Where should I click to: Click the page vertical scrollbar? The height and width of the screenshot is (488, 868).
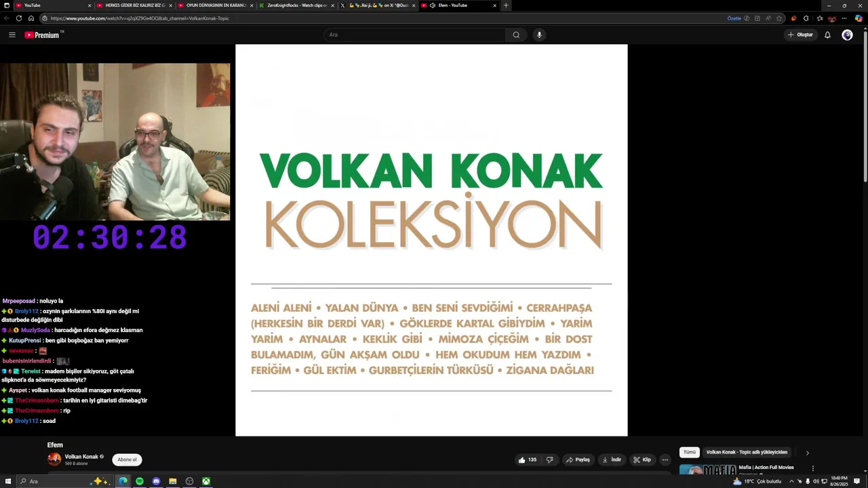pyautogui.click(x=865, y=105)
